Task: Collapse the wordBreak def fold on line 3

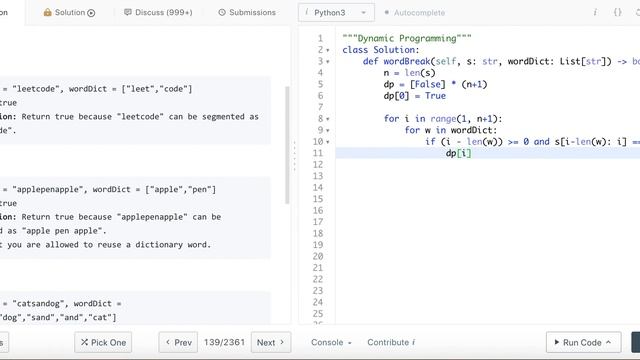Action: [x=328, y=62]
